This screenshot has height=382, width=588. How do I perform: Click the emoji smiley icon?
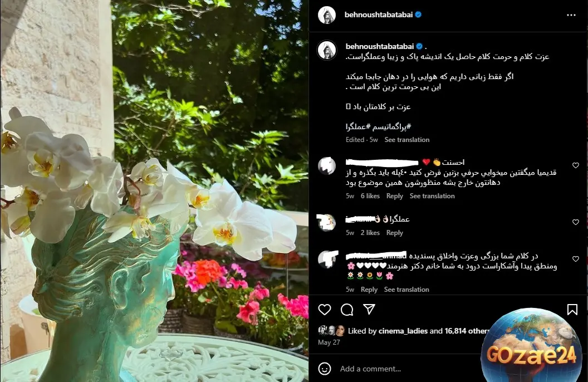325,369
